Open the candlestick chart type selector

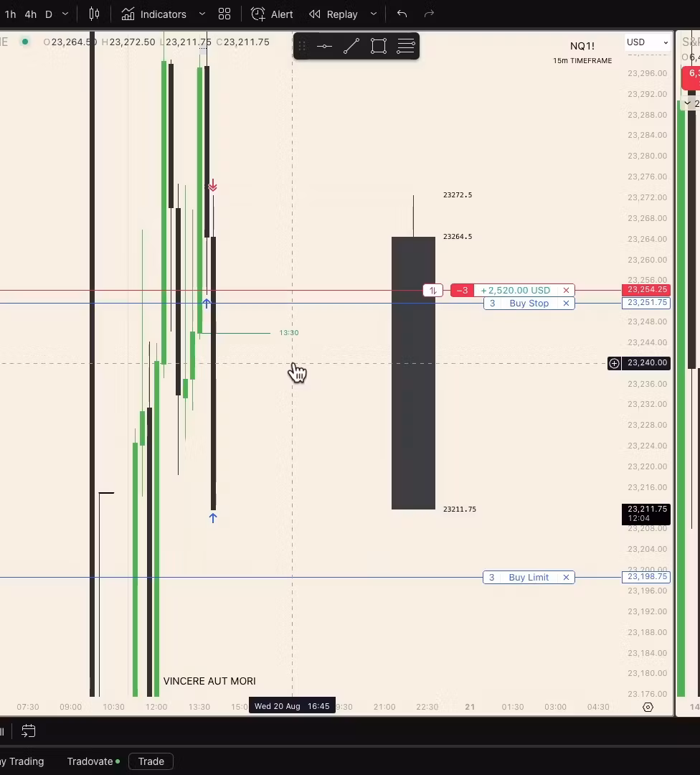[94, 14]
